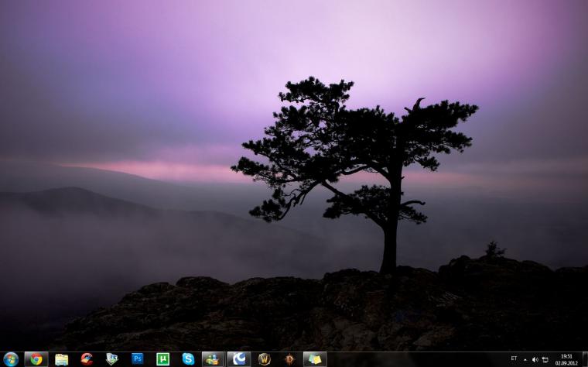This screenshot has height=367, width=588.
Task: Launch Diablo III from the taskbar
Action: click(289, 359)
